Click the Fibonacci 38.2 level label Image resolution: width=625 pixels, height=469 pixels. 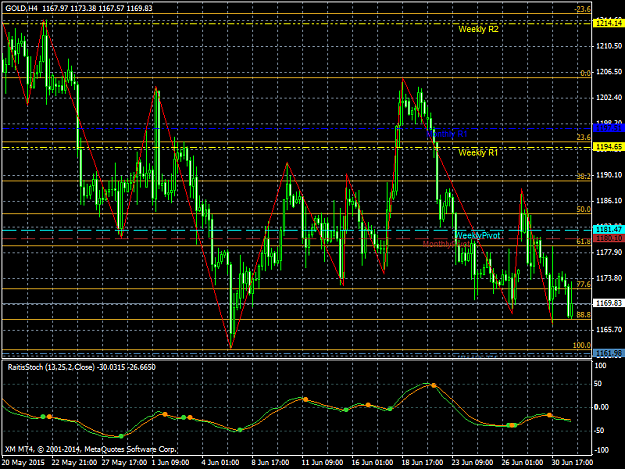584,176
